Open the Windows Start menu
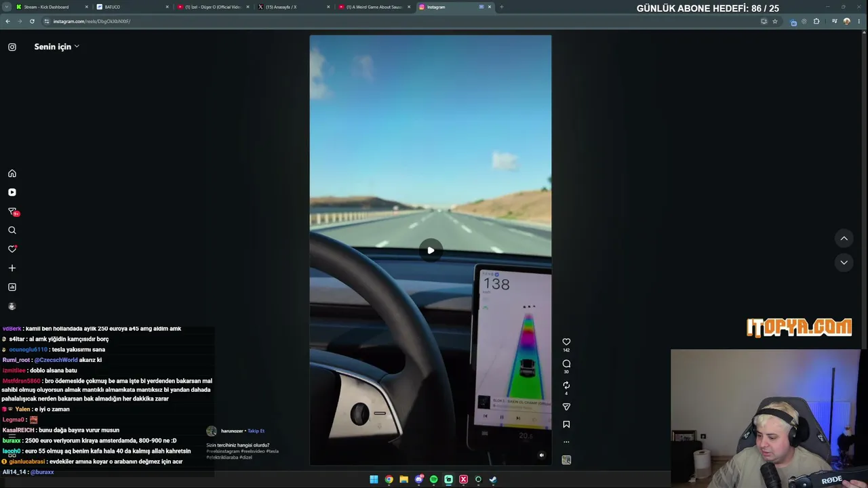 point(374,479)
